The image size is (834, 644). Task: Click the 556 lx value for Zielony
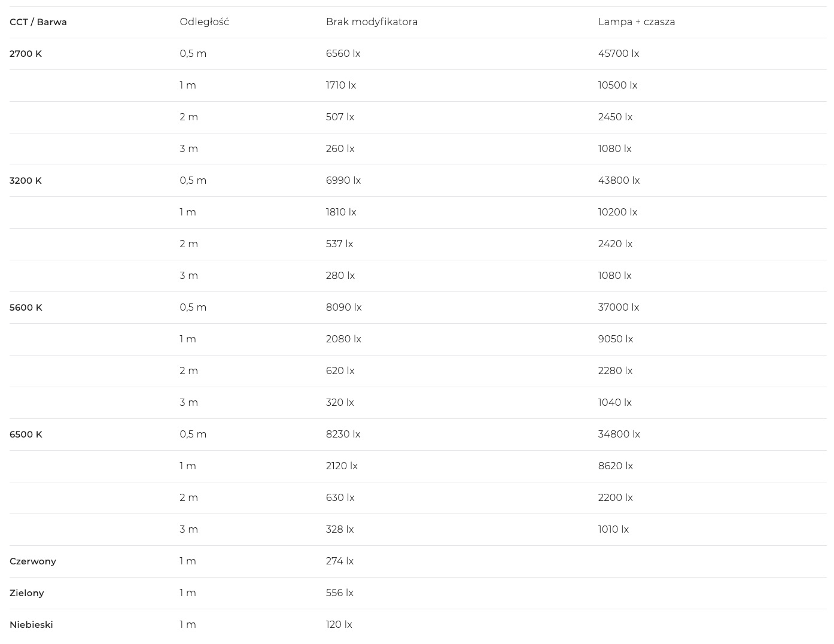(x=340, y=593)
